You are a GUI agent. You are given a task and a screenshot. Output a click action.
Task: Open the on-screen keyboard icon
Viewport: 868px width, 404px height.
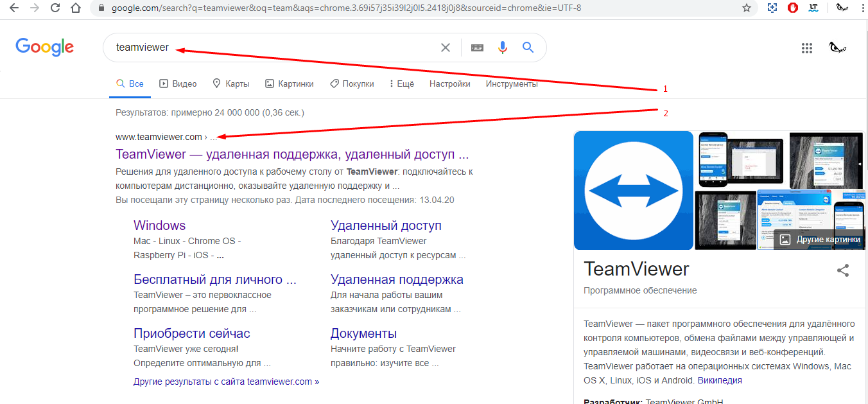coord(477,48)
